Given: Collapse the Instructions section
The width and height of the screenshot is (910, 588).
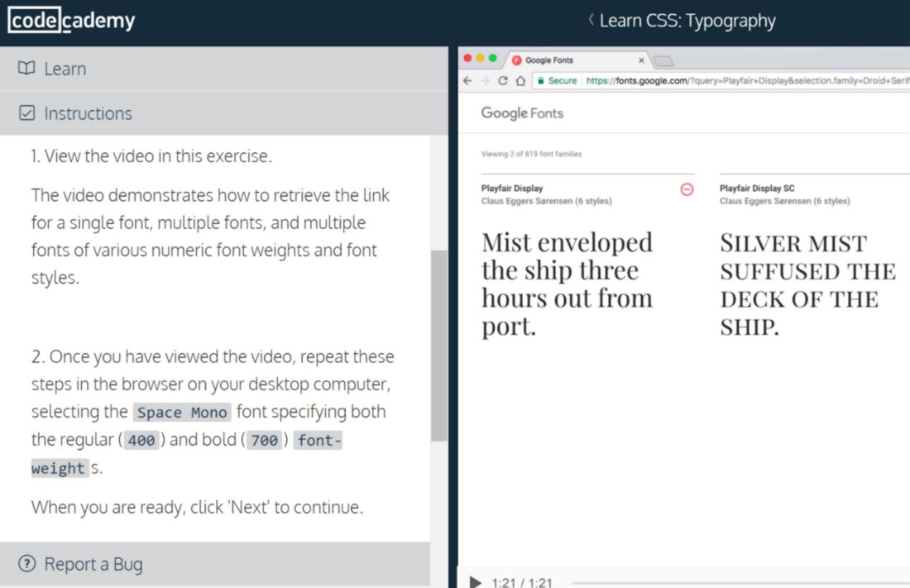Looking at the screenshot, I should point(224,113).
